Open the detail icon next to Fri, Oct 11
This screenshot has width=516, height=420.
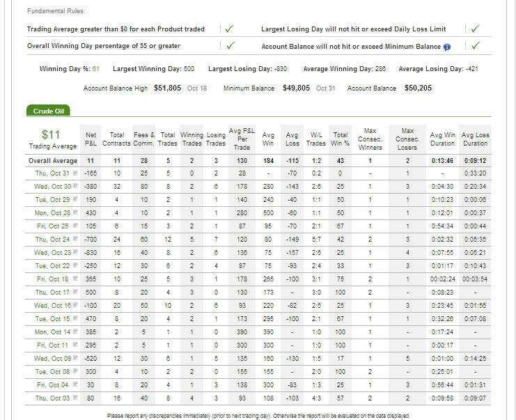point(75,345)
